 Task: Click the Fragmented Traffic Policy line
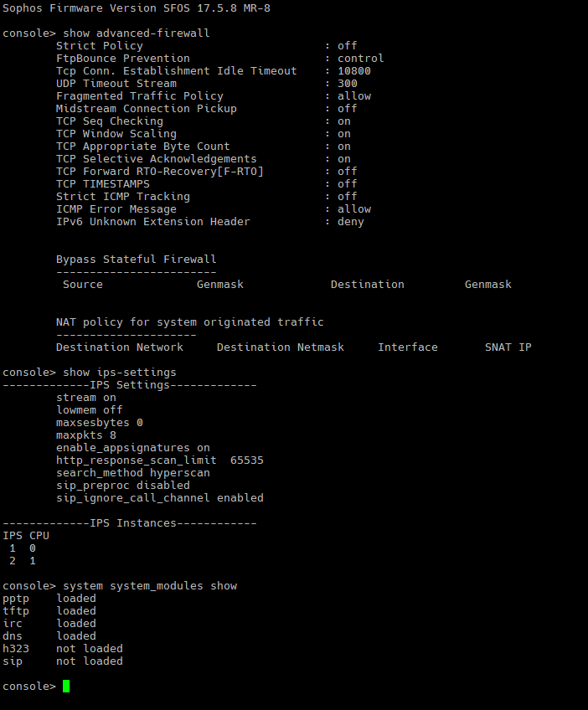point(214,96)
